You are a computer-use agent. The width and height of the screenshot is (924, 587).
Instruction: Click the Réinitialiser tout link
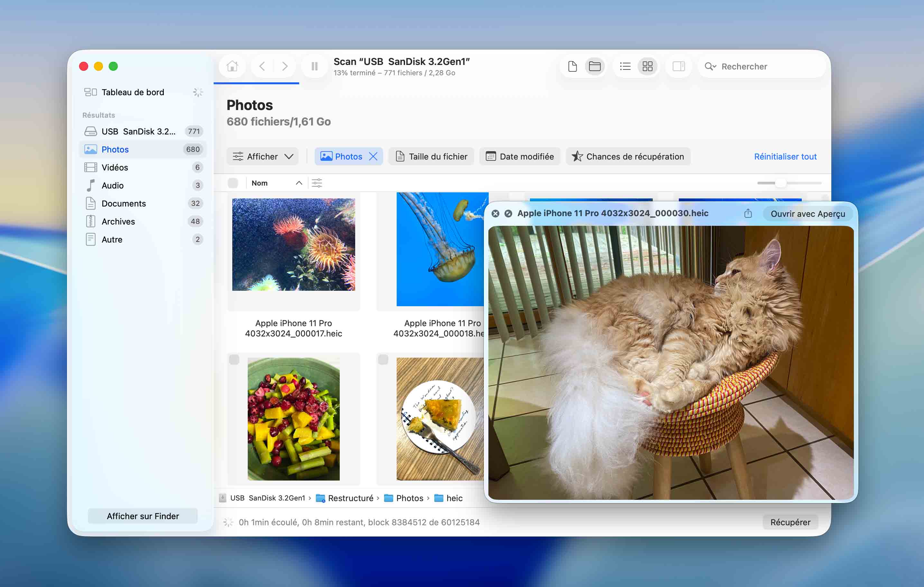click(x=785, y=157)
